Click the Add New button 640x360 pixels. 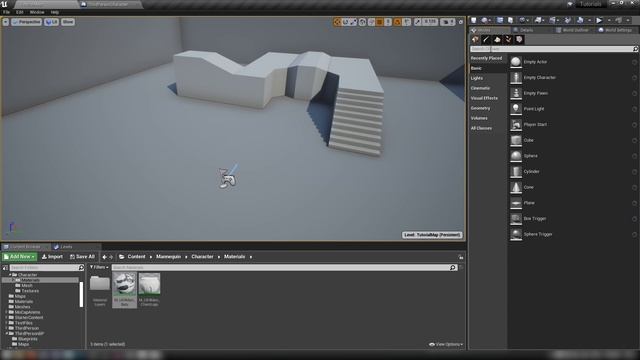[x=20, y=257]
